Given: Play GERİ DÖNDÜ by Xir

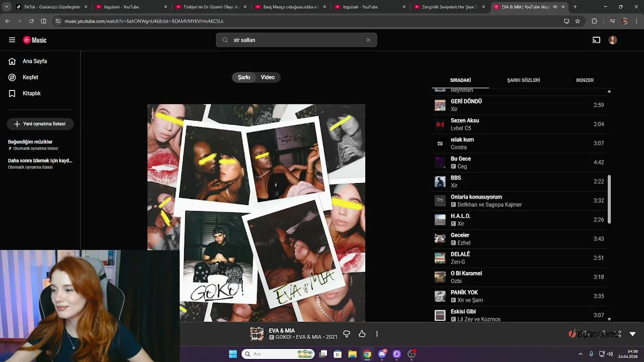Looking at the screenshot, I should (519, 105).
